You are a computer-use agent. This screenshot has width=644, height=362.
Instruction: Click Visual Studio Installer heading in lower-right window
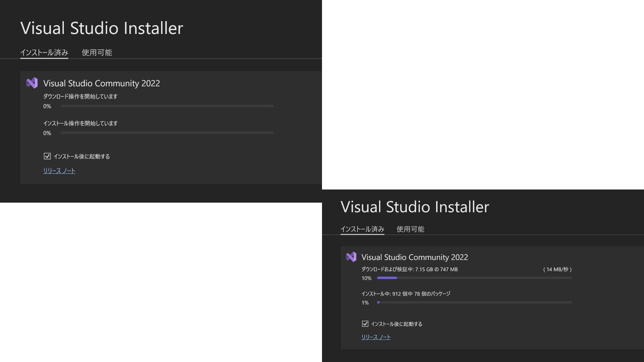click(x=415, y=207)
